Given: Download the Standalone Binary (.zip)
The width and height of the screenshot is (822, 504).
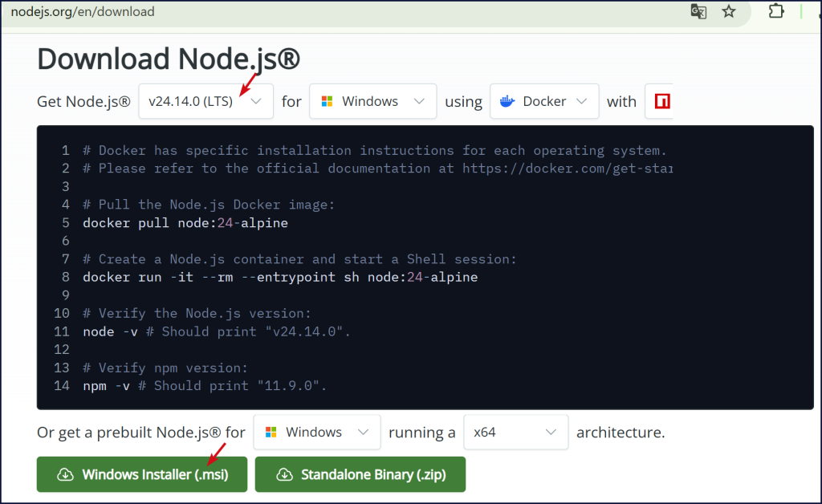Looking at the screenshot, I should click(360, 475).
